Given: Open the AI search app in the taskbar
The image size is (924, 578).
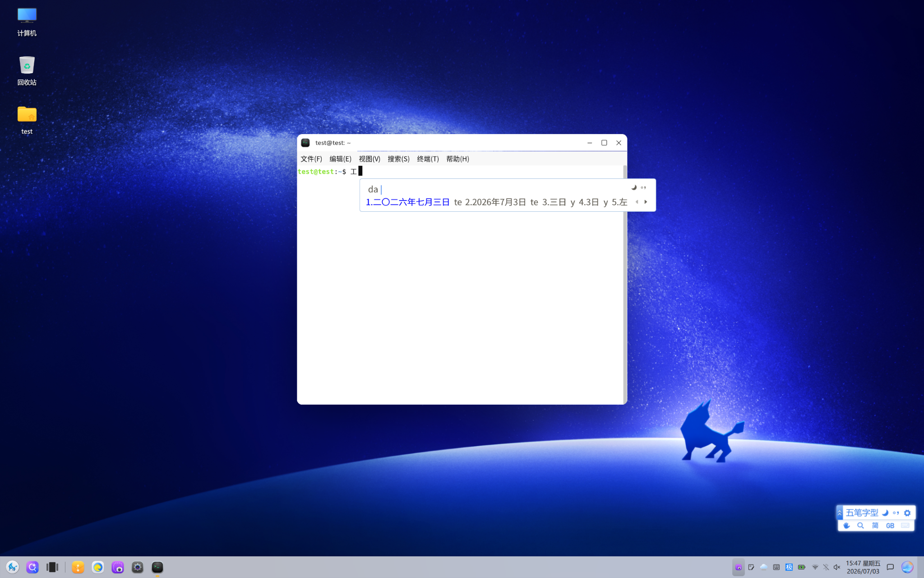Looking at the screenshot, I should point(32,567).
